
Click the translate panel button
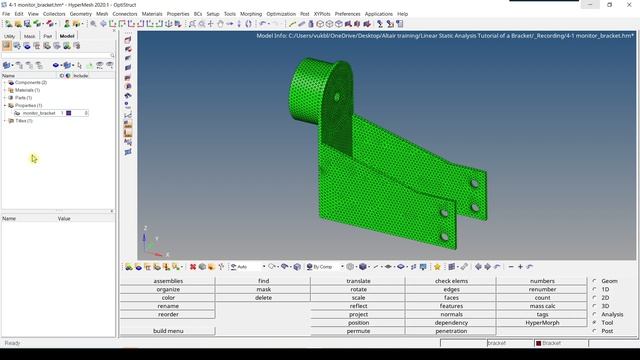click(358, 281)
